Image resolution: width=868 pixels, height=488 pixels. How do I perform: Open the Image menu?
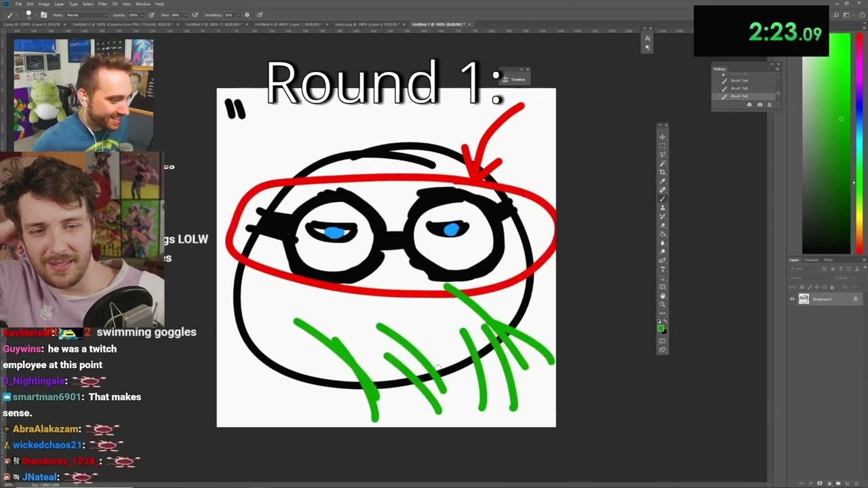tap(44, 4)
